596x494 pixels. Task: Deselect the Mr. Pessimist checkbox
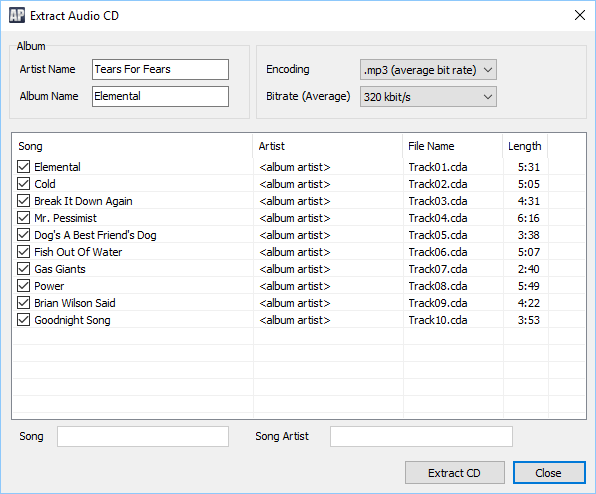24,218
